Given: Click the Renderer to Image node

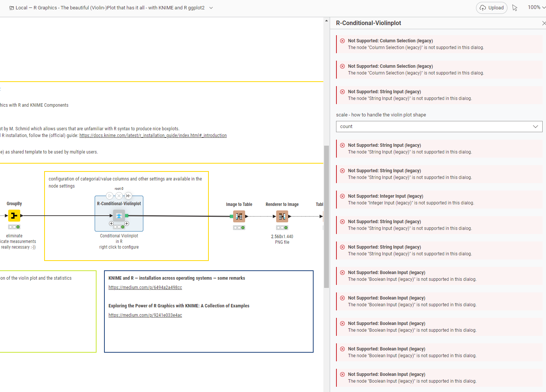Looking at the screenshot, I should [x=282, y=216].
